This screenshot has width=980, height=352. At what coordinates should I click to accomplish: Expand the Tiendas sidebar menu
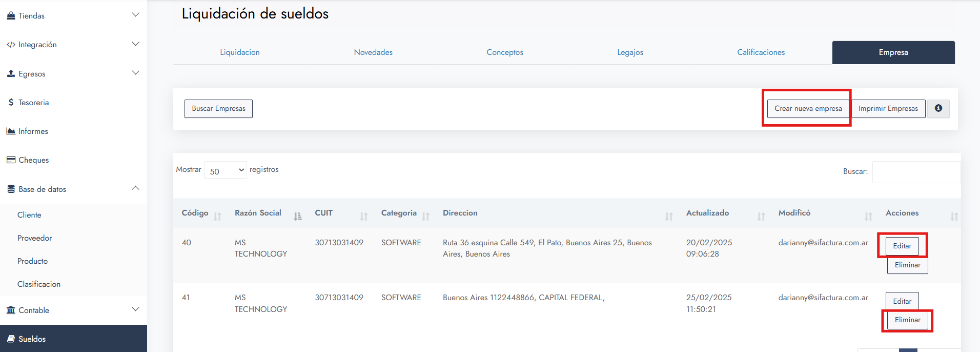click(x=135, y=15)
